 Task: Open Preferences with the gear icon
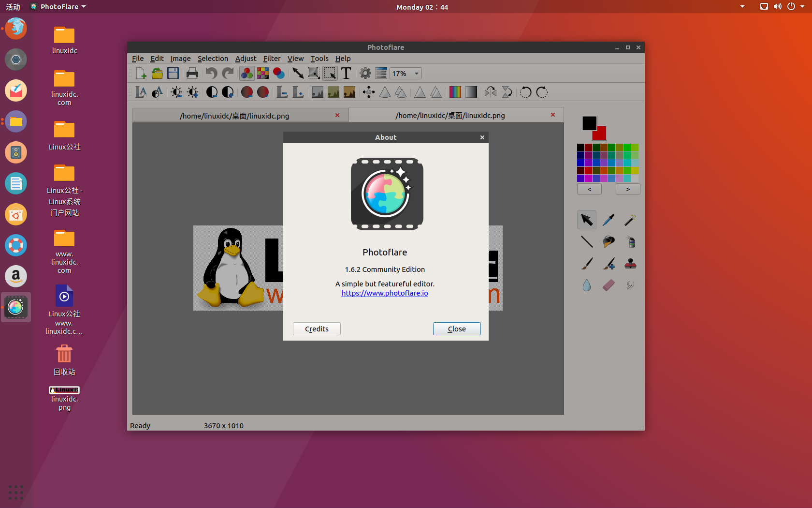coord(365,73)
